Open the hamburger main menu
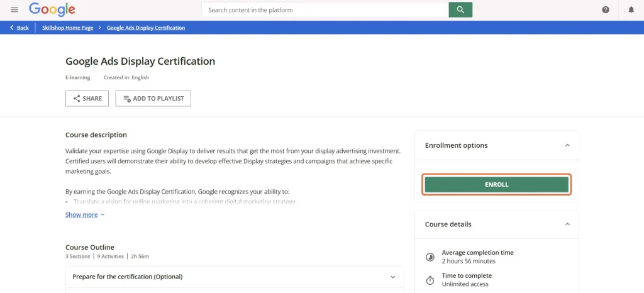This screenshot has width=644, height=293. 14,10
